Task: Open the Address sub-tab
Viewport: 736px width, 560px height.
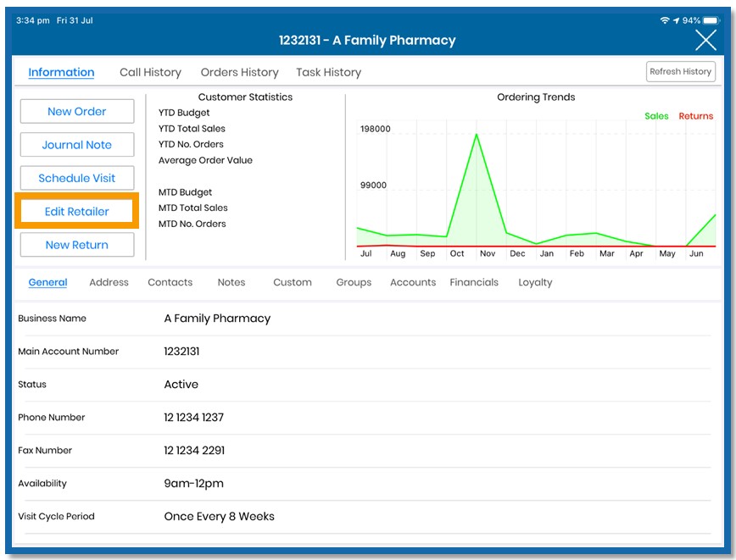Action: (109, 282)
